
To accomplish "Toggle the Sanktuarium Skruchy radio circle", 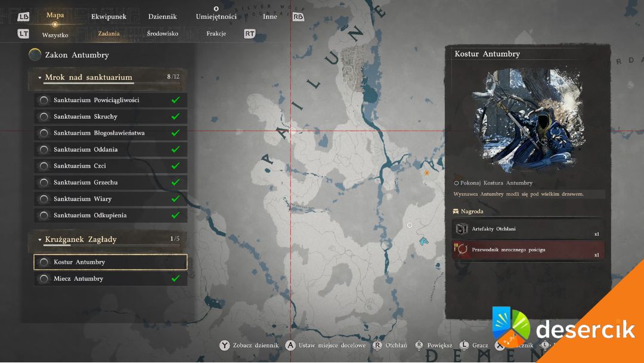I will click(x=44, y=116).
